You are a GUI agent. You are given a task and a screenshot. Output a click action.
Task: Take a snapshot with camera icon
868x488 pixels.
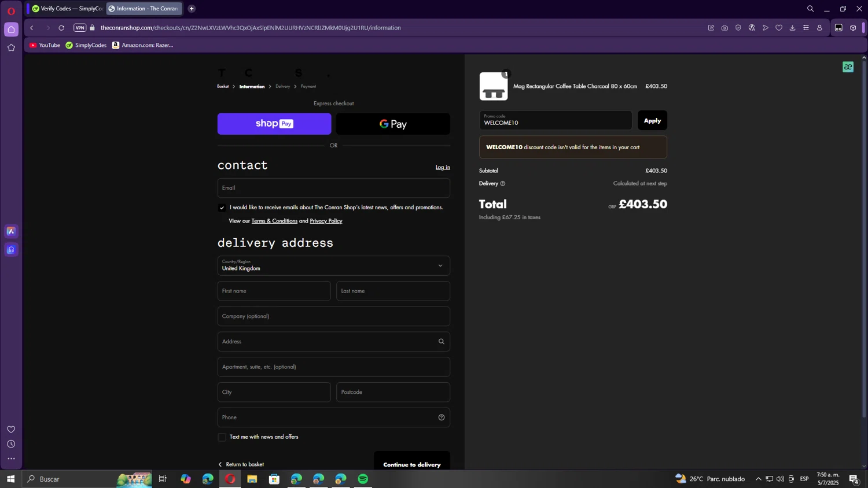(x=724, y=28)
